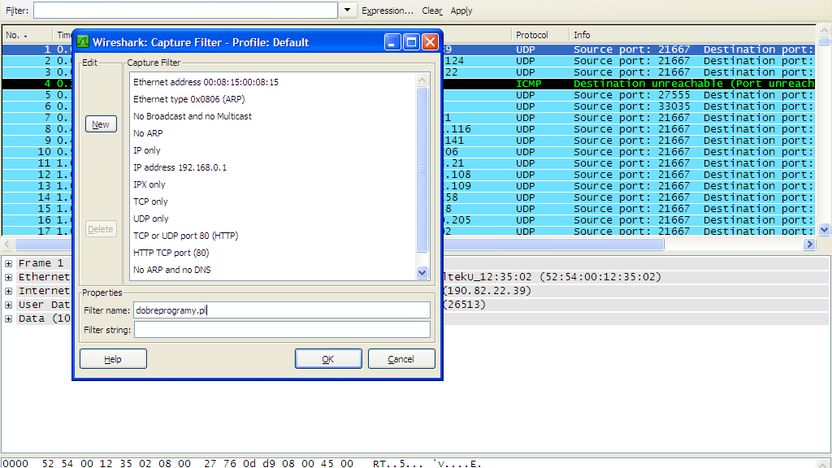This screenshot has height=468, width=832.
Task: Cancel the Capture Filter dialog
Action: tap(401, 359)
